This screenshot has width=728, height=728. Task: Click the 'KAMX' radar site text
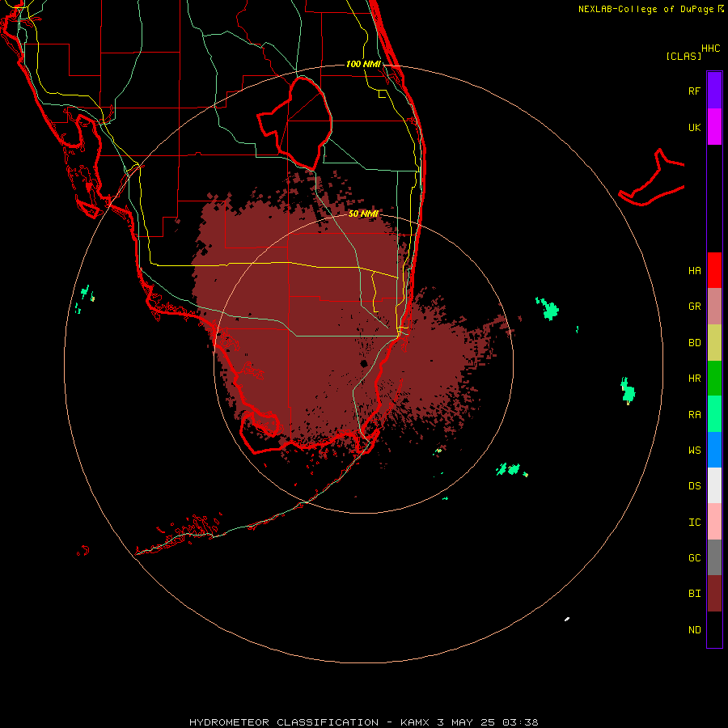(x=415, y=722)
